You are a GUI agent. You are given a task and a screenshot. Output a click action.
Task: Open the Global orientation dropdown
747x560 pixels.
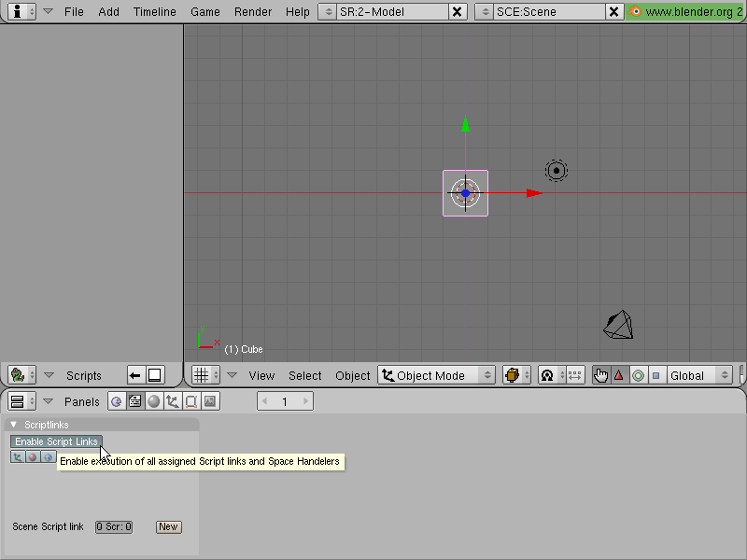pos(698,376)
